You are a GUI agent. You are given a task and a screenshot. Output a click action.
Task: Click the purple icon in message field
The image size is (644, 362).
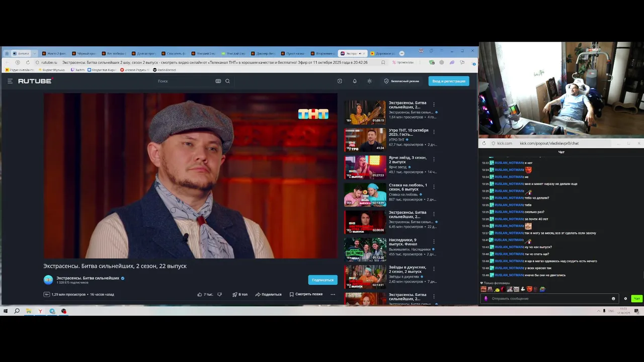[x=486, y=299]
